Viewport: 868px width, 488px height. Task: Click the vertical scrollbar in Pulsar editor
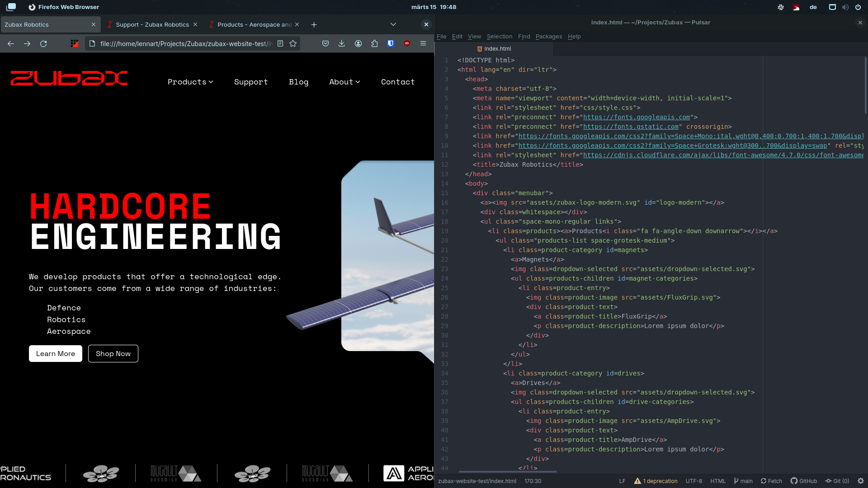pos(865,85)
